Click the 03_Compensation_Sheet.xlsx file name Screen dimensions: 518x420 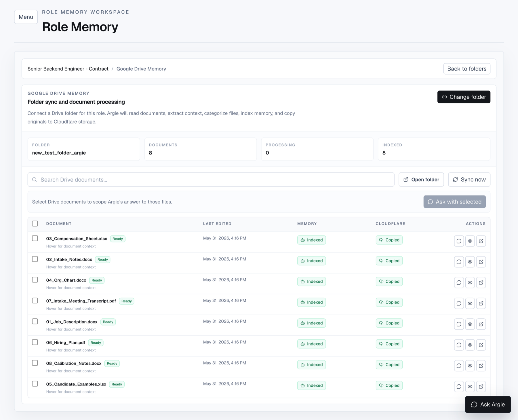tap(77, 239)
